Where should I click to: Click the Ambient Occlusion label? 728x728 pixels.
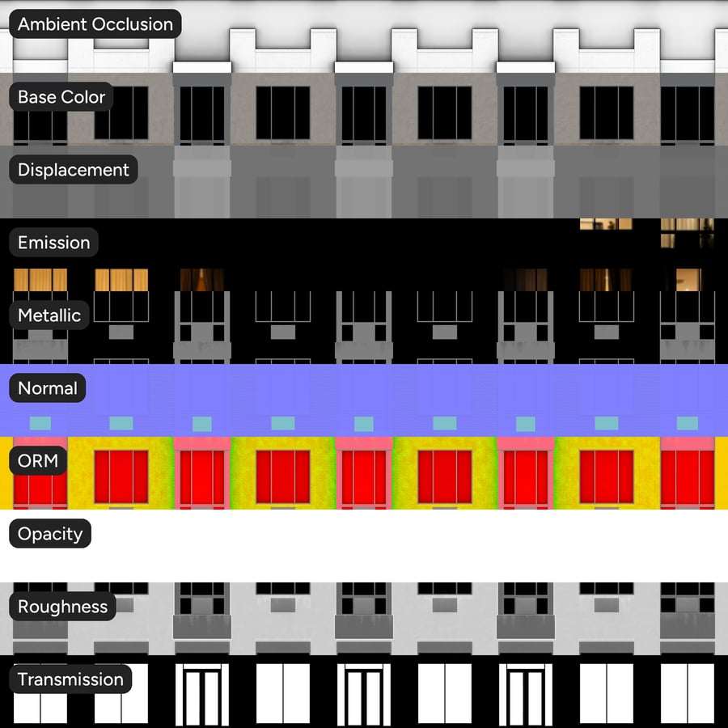(95, 24)
